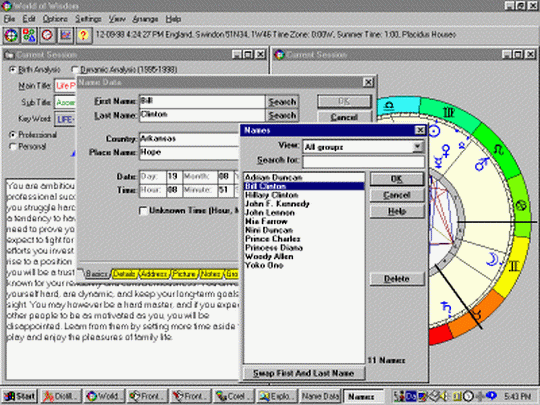540x405 pixels.
Task: Select Princess Diana in the names list
Action: [304, 248]
